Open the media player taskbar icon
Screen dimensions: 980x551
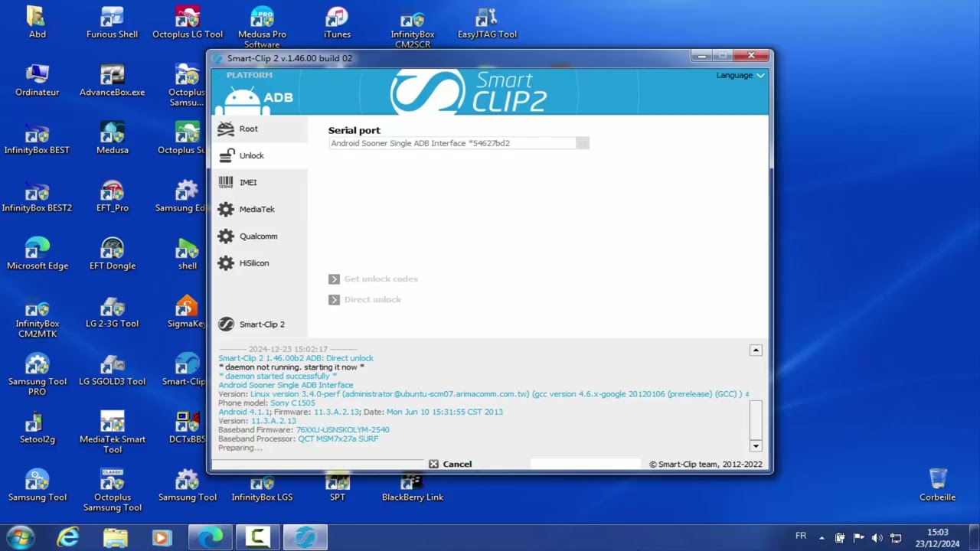pyautogui.click(x=162, y=537)
